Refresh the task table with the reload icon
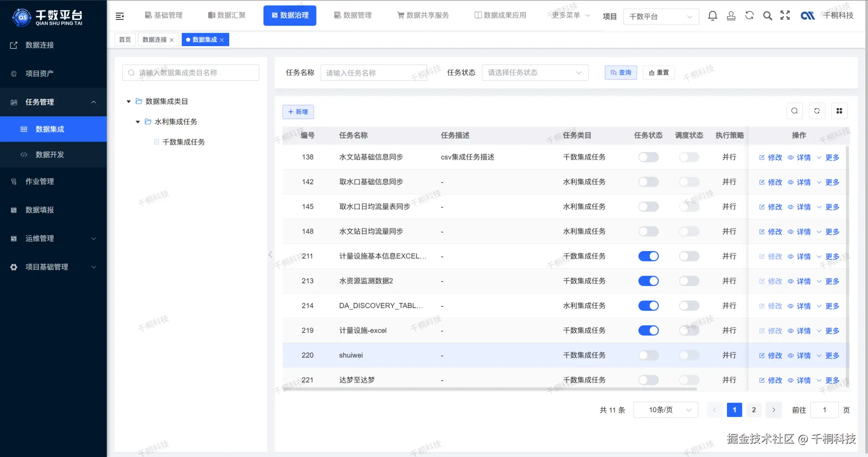This screenshot has width=868, height=457. click(817, 111)
